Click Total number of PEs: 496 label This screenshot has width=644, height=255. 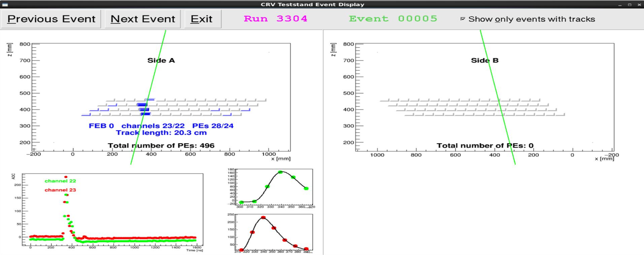(161, 145)
